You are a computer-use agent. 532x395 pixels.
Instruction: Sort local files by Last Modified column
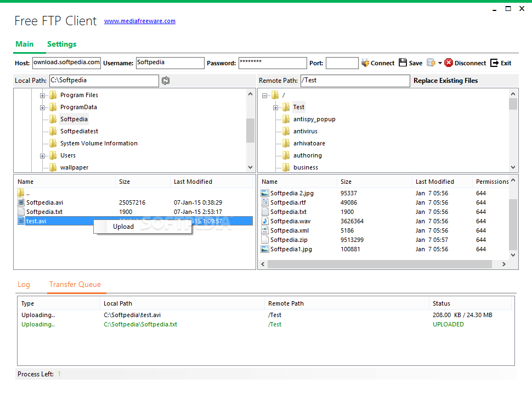(x=193, y=182)
